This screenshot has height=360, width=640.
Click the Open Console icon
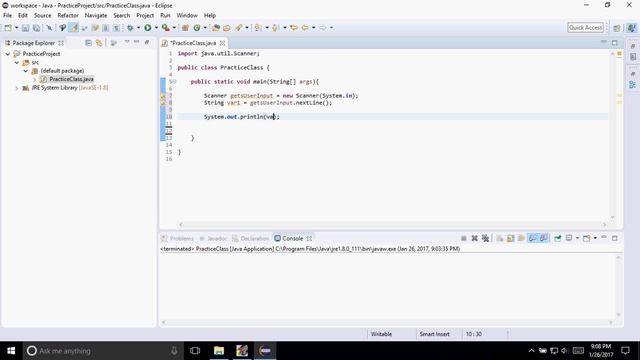pyautogui.click(x=587, y=238)
